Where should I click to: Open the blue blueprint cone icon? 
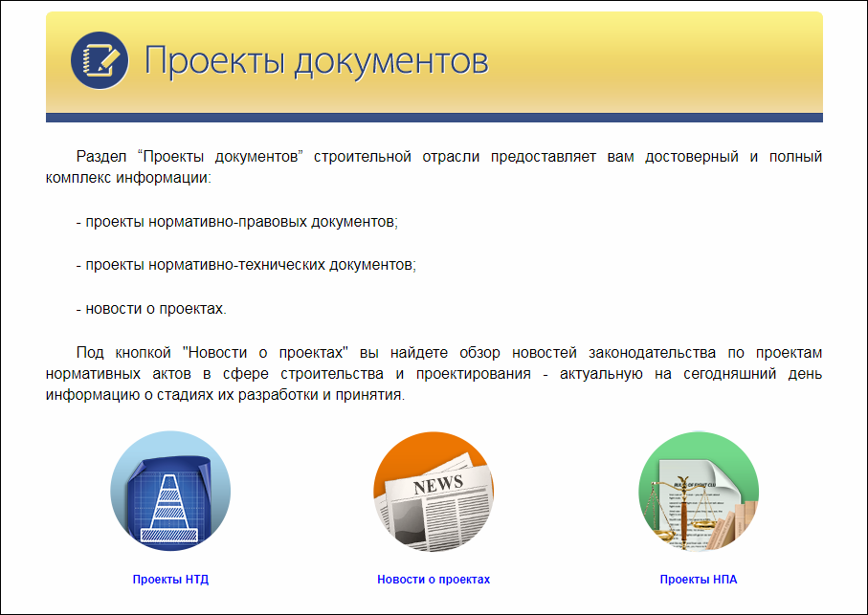[170, 491]
